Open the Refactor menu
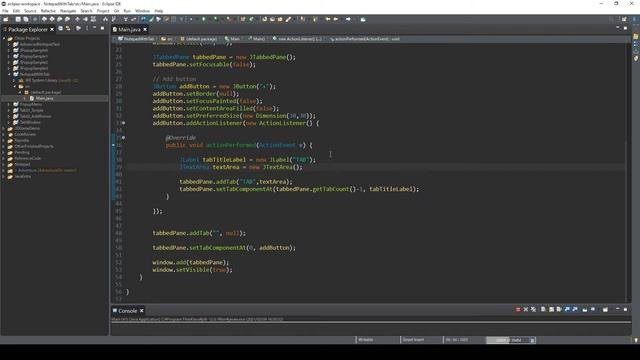The height and width of the screenshot is (360, 640). tap(48, 11)
